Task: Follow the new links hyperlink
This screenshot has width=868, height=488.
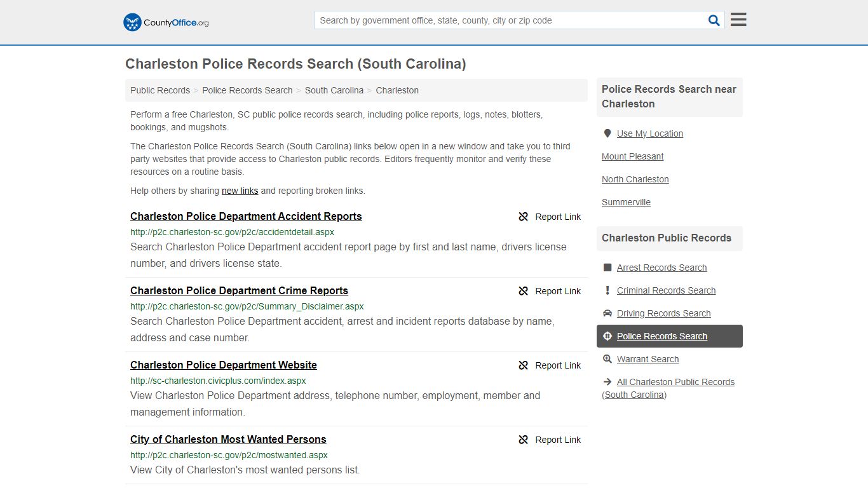Action: (x=240, y=191)
